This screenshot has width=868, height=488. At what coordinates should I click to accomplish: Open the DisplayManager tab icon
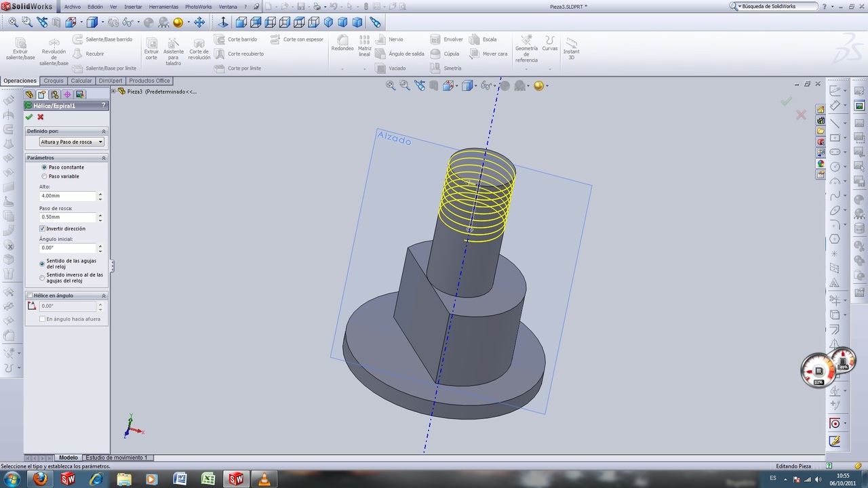pos(79,94)
